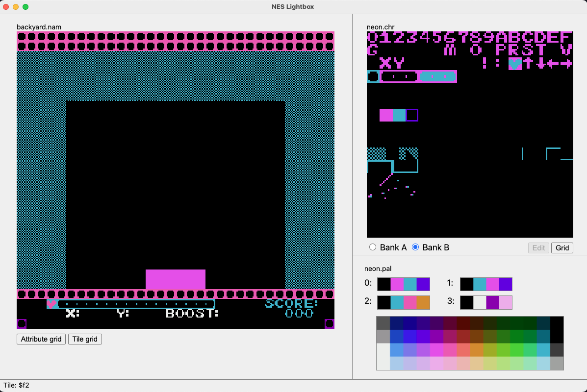The image size is (587, 392).
Task: Enable the Tile grid for backyard.nam
Action: click(85, 339)
